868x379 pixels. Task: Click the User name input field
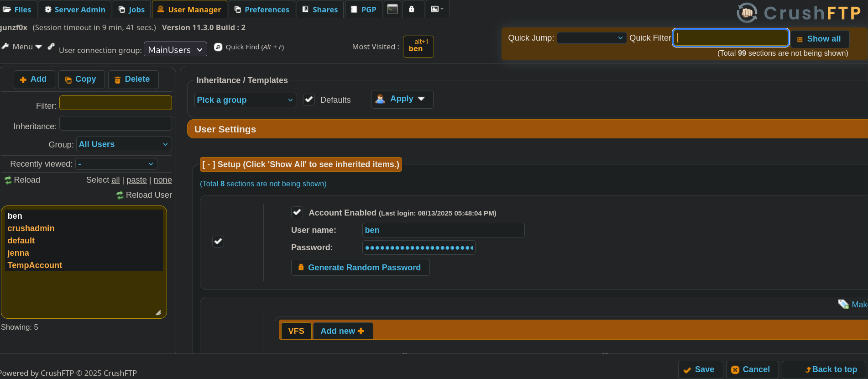pos(443,230)
